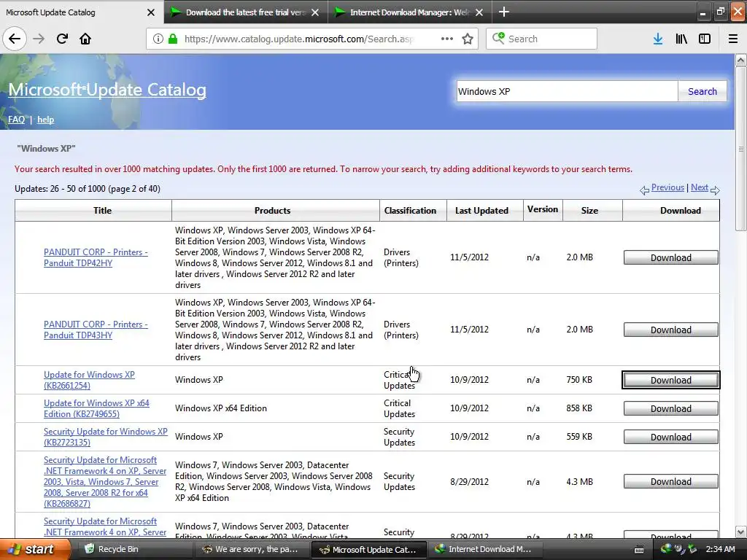Switch to Internet Download Manager tab
The height and width of the screenshot is (560, 747).
[410, 12]
